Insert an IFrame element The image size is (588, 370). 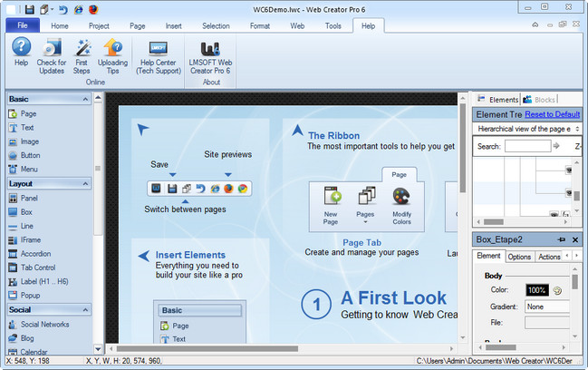click(24, 239)
